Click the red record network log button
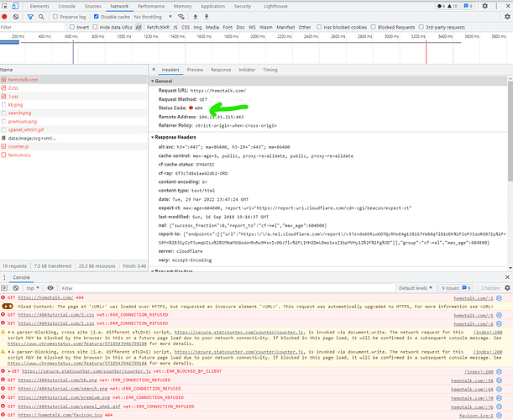Screen dimensions: 513x420 (5, 17)
